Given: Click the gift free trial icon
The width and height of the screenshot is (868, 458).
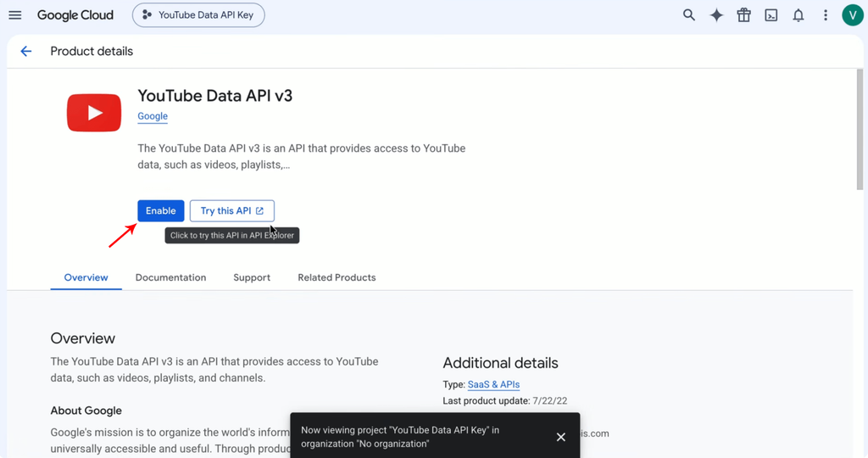Looking at the screenshot, I should (743, 15).
